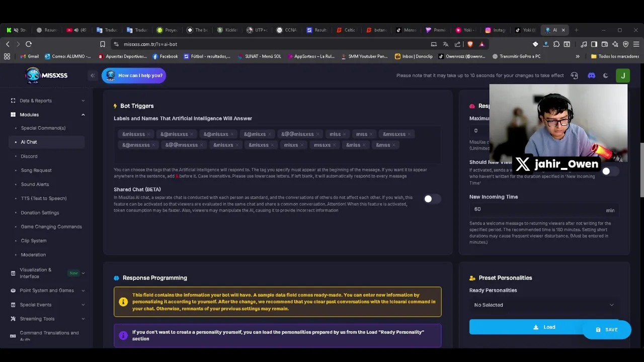Remove the &@misxs trigger tag

point(270,134)
